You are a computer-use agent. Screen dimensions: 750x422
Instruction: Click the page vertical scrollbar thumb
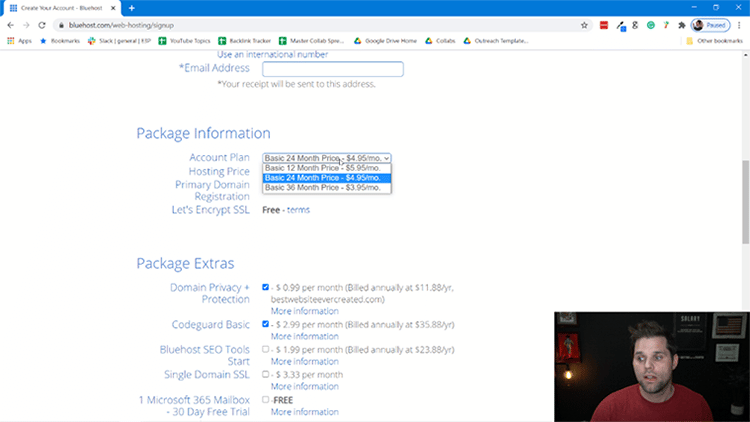(x=745, y=200)
